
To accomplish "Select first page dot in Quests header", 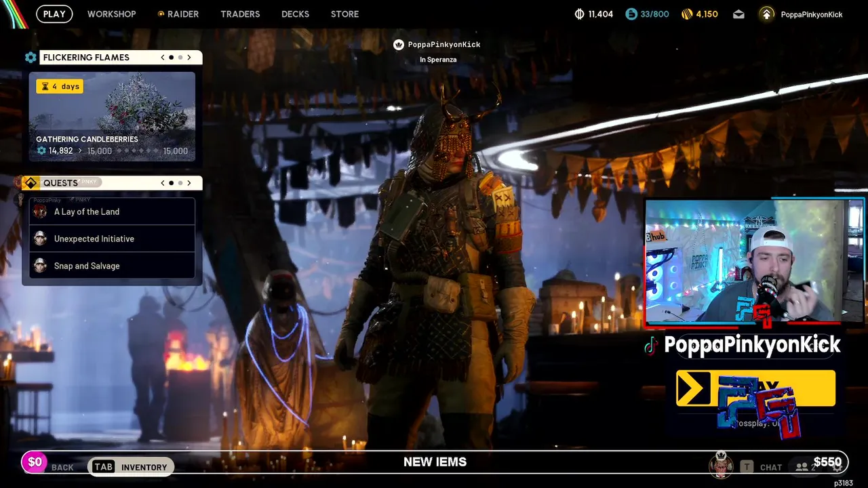I will pyautogui.click(x=172, y=183).
